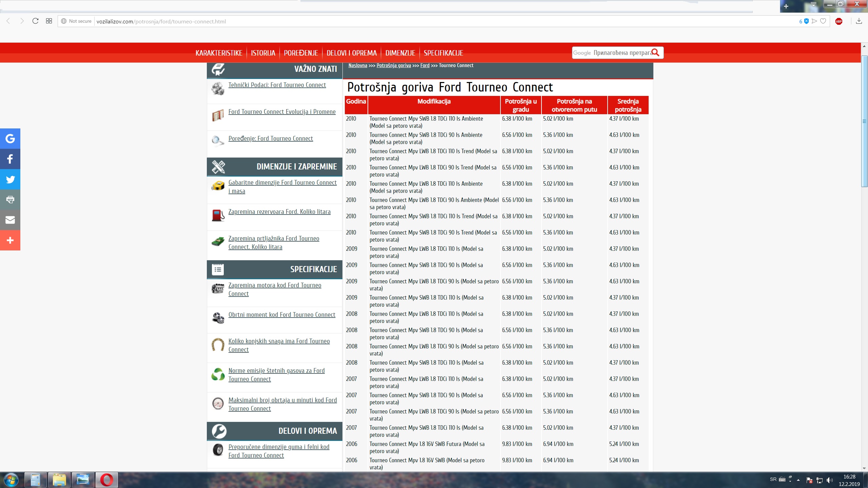Add page to bookmarks heart icon
Screen dimensions: 868x488
point(823,21)
